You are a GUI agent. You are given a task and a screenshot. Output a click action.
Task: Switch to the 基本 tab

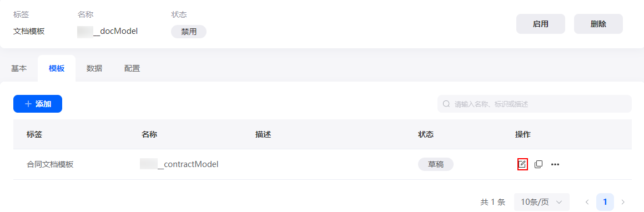tap(19, 69)
